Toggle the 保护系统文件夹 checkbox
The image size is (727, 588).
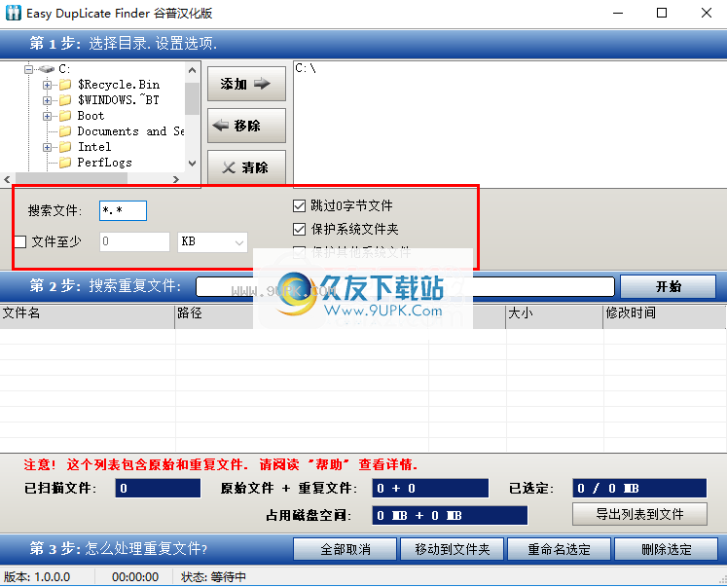[x=299, y=229]
